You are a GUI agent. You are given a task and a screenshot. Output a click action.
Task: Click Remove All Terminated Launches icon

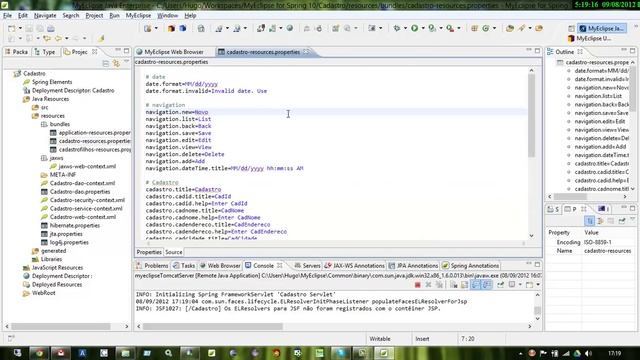(439, 284)
